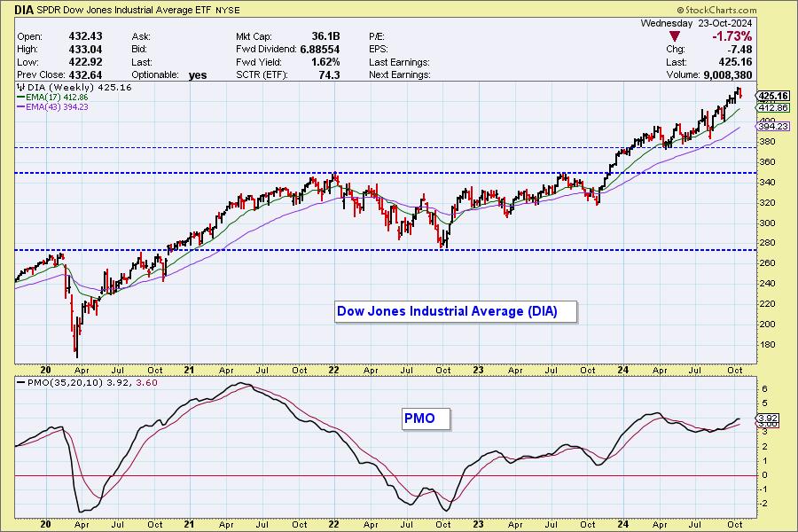Click the NYSE exchange label
The width and height of the screenshot is (798, 532).
click(x=228, y=10)
